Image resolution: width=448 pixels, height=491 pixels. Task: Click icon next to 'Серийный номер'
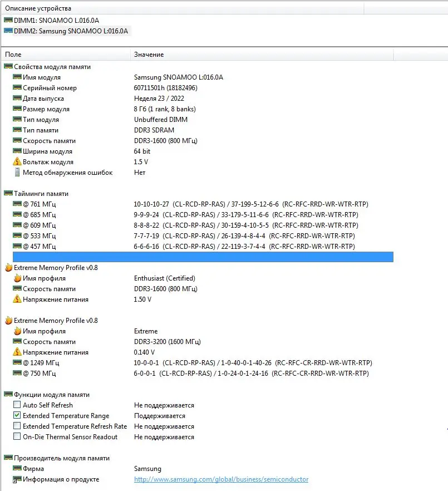17,88
